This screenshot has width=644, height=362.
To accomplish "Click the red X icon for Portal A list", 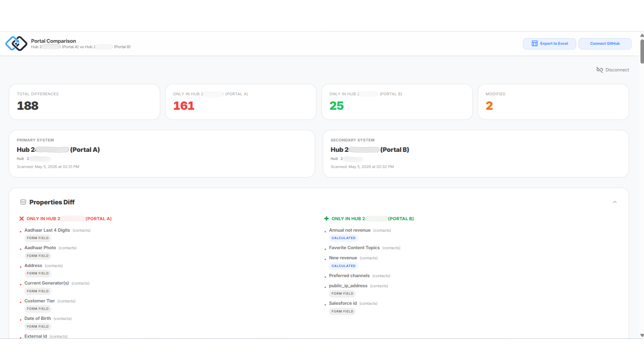I will (x=22, y=219).
